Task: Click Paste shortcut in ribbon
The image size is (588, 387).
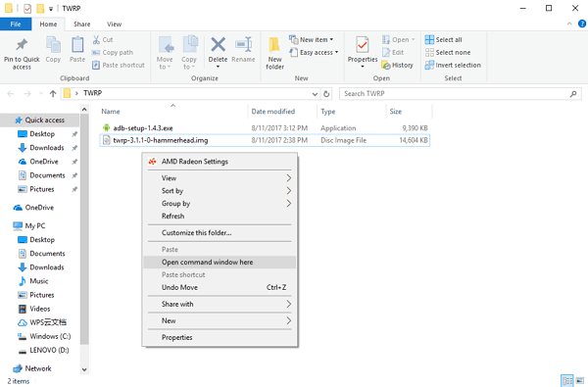Action: point(119,66)
